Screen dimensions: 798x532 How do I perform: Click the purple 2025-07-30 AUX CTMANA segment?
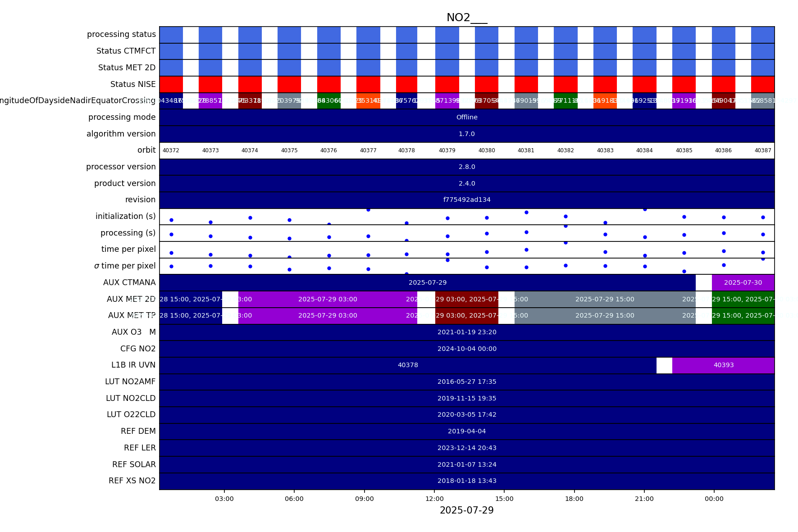[x=743, y=283]
